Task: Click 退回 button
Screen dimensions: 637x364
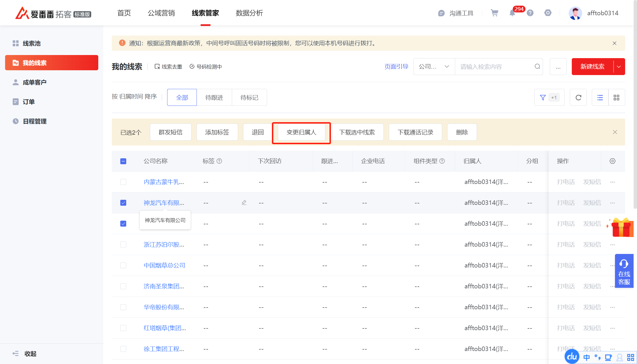Action: tap(258, 132)
